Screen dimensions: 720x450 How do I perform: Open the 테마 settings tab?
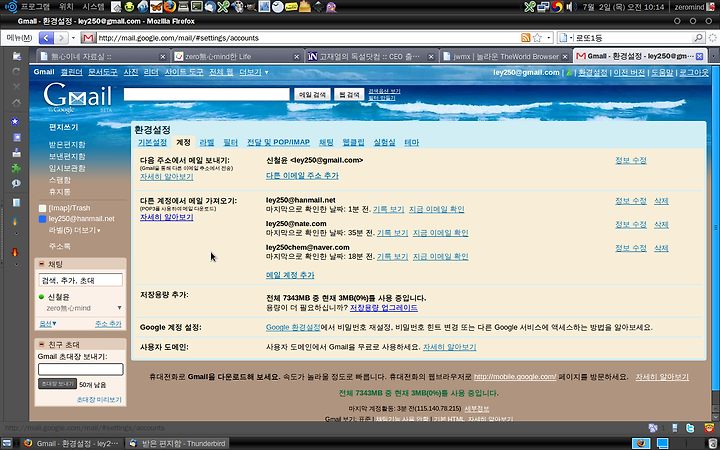coord(411,142)
